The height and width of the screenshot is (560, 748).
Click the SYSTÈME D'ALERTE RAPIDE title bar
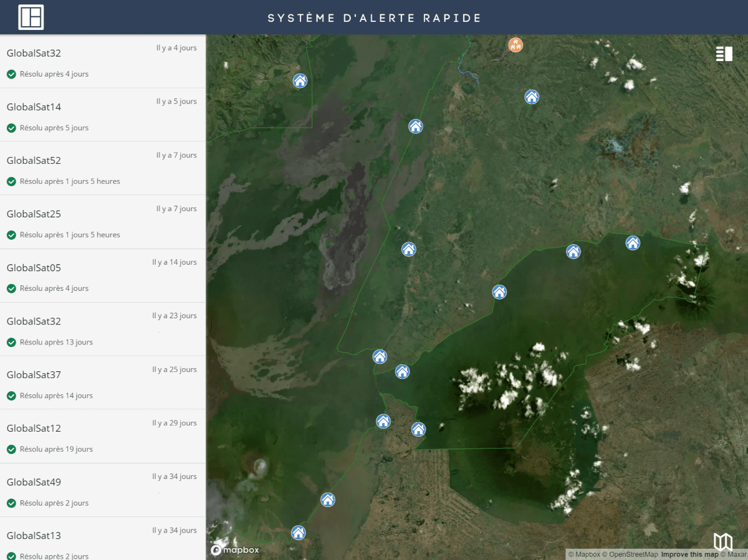374,17
